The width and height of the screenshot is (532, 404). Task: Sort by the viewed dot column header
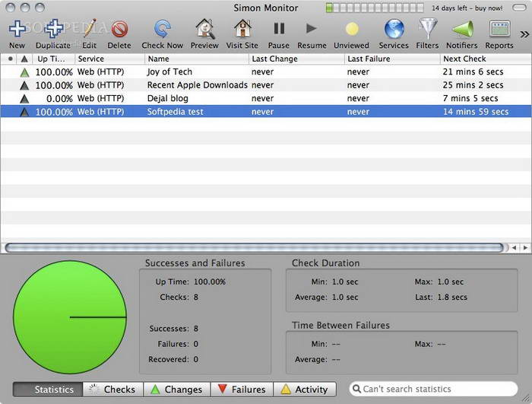tap(11, 59)
